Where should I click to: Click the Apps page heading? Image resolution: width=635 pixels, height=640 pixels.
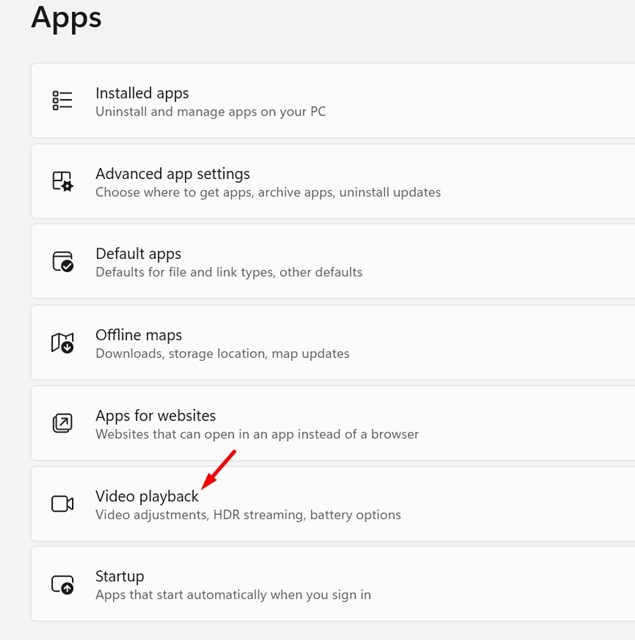coord(67,18)
